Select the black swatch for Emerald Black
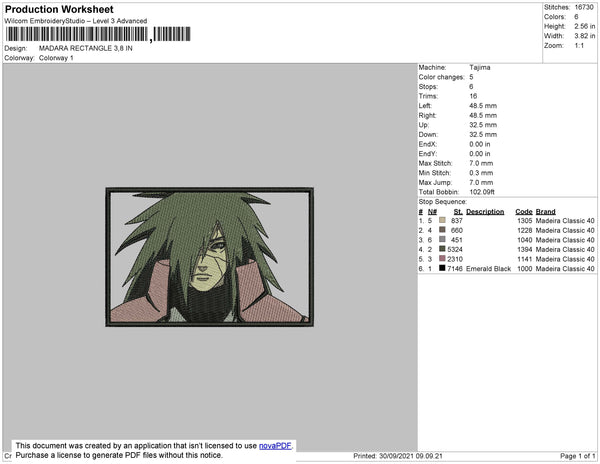 pyautogui.click(x=442, y=268)
